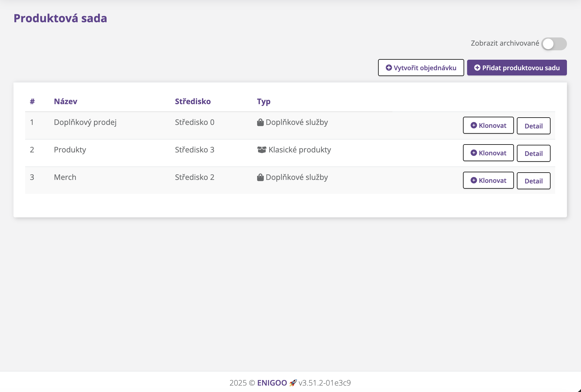
Task: Select the Merch row name
Action: 65,177
